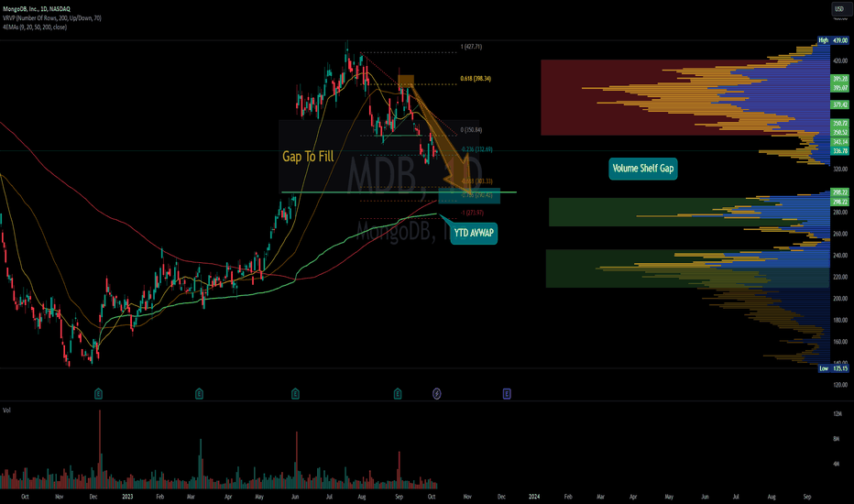
Task: Click the 2023 label on time axis
Action: tap(127, 497)
